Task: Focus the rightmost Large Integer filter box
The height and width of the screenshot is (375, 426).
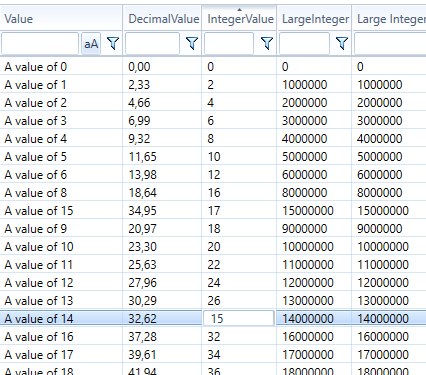Action: [390, 43]
